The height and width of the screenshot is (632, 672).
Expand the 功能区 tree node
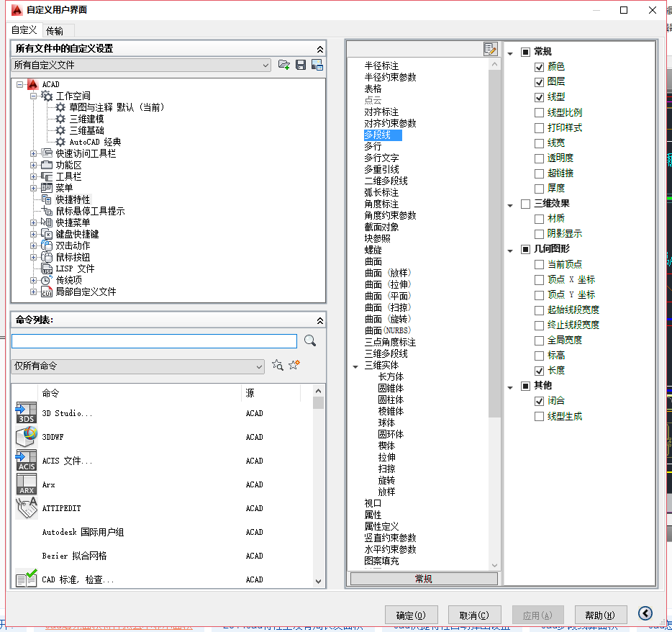tap(33, 165)
